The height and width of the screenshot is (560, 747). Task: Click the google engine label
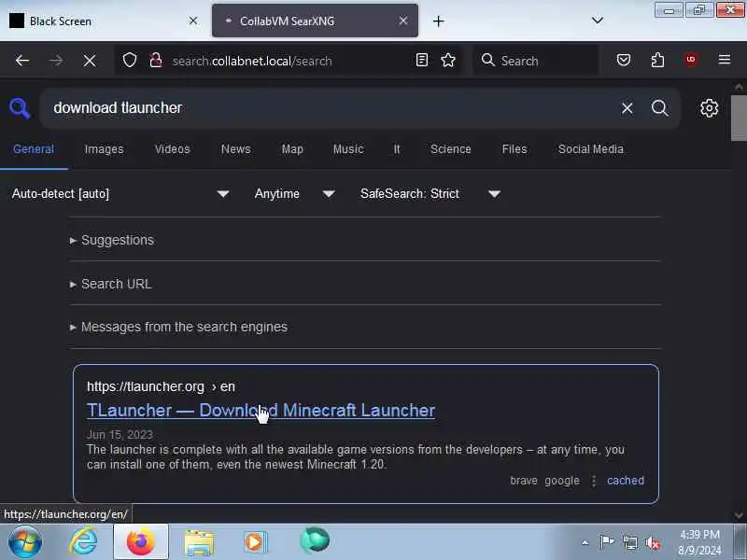coord(562,481)
